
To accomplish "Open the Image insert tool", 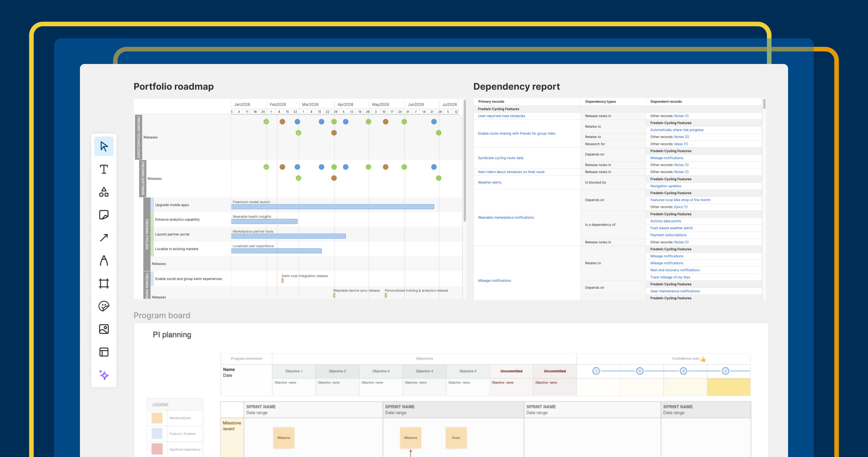I will click(x=104, y=329).
